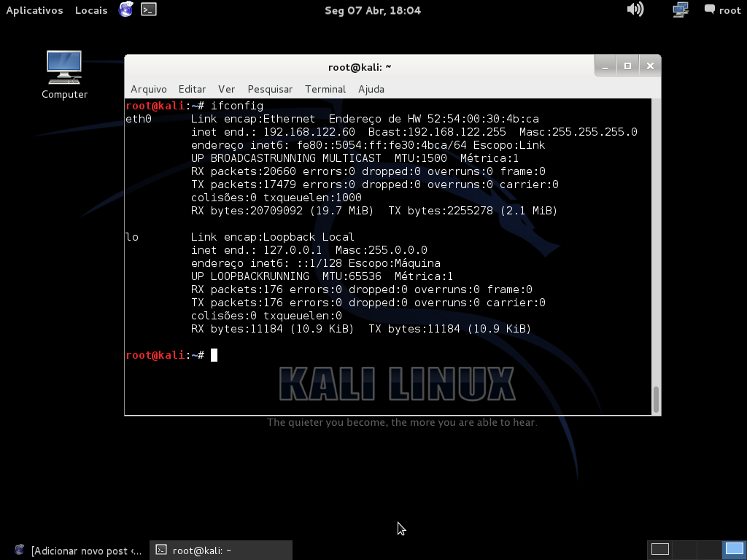Click the IP address 192.168.122.60

309,132
